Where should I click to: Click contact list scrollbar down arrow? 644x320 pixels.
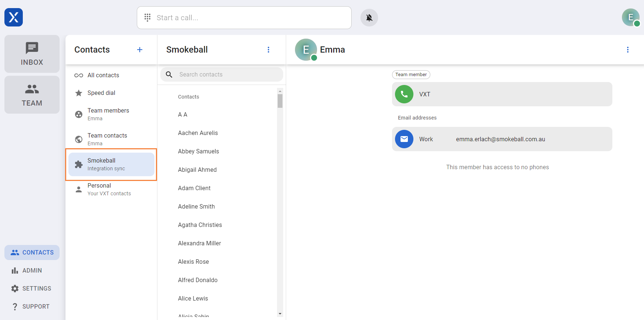pos(280,314)
